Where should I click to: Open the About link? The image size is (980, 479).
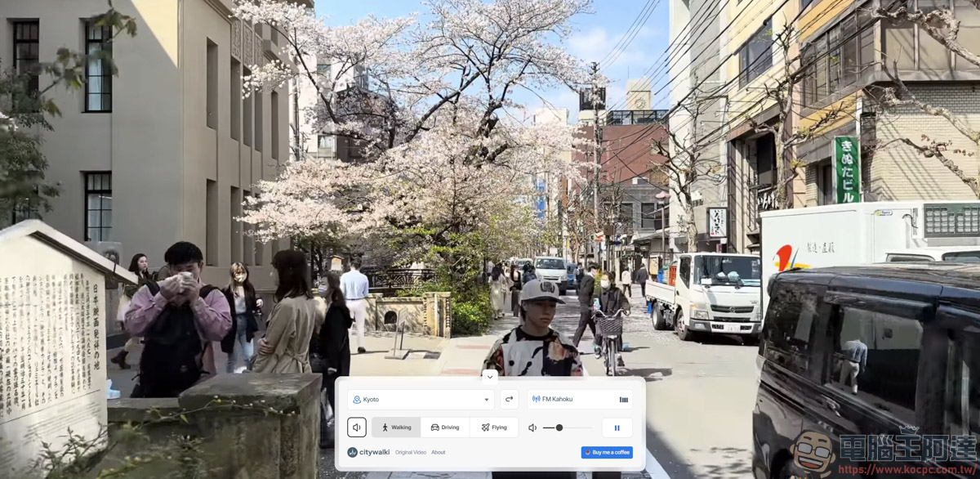tap(439, 452)
